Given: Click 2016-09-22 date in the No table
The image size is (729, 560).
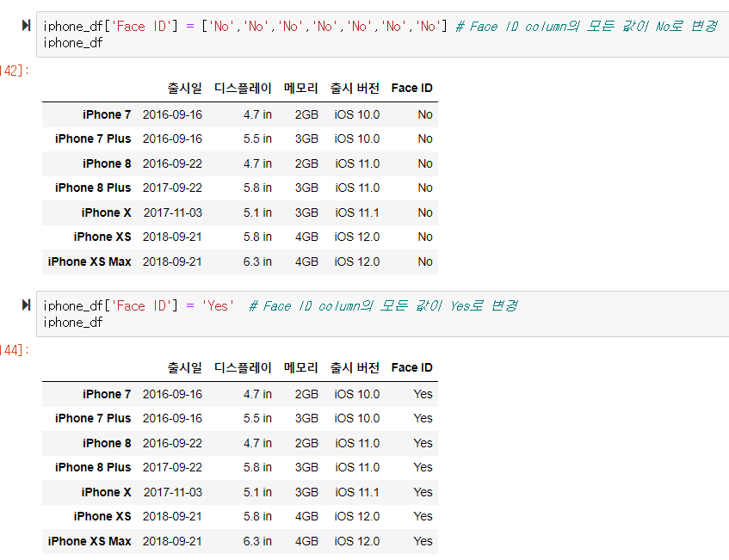Looking at the screenshot, I should tap(172, 163).
